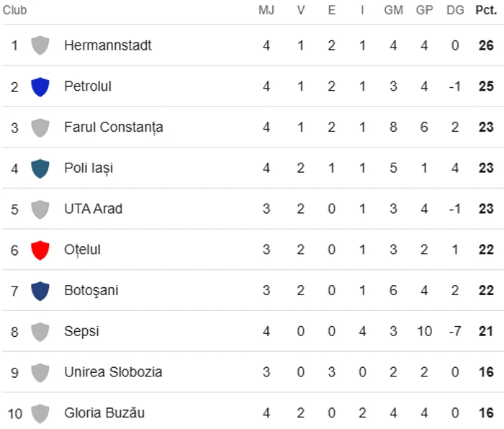Open the Hermannstadt team name link
504x429 pixels.
(108, 45)
